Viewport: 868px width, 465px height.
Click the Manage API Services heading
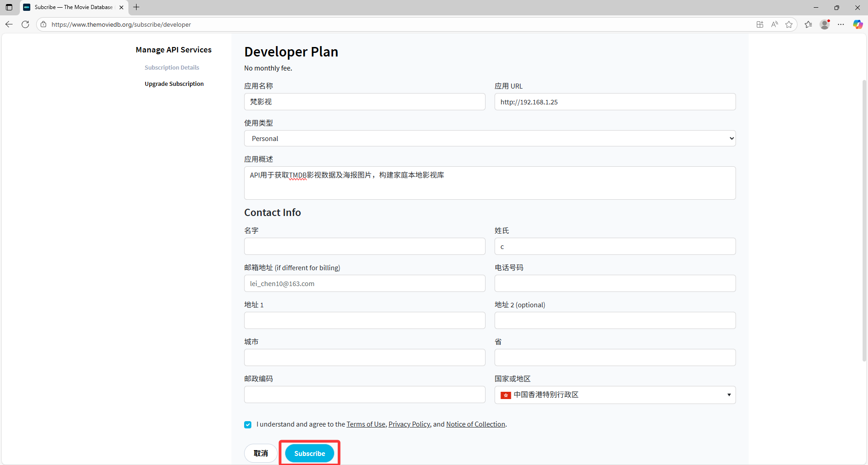(174, 50)
